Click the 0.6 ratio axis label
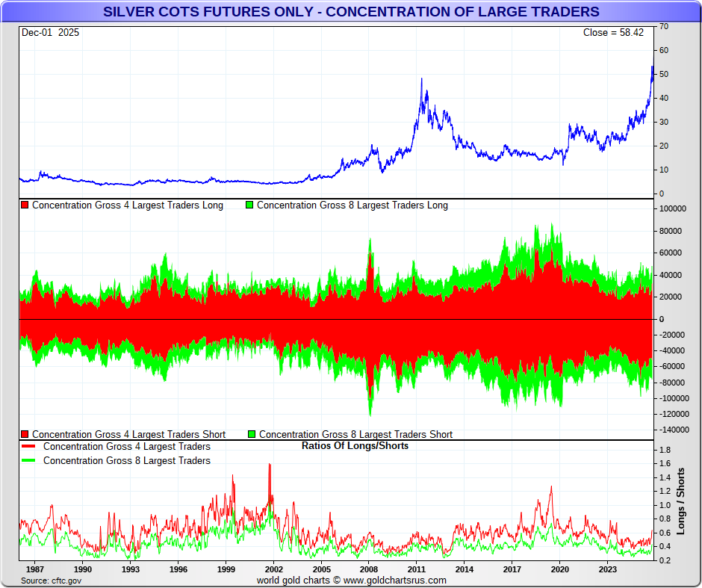Image resolution: width=702 pixels, height=588 pixels. tap(665, 533)
